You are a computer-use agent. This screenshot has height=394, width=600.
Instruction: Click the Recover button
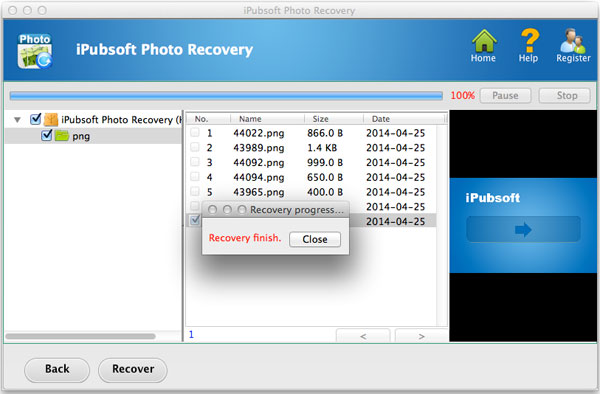(133, 369)
